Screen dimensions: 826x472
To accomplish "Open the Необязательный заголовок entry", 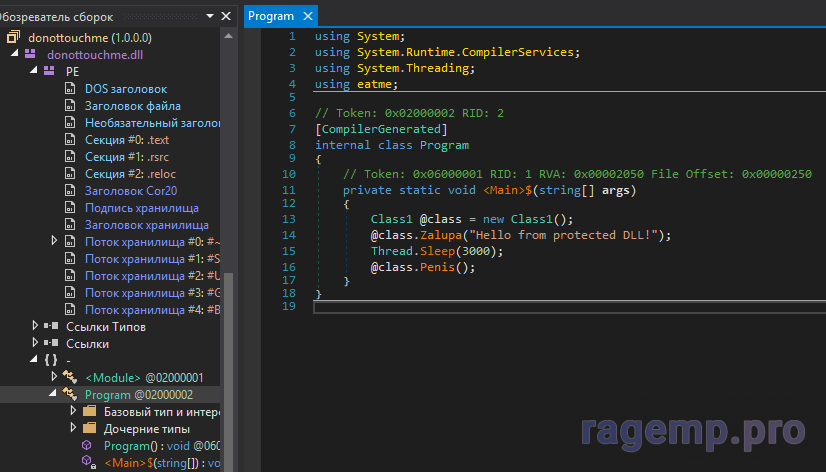I will coord(152,122).
